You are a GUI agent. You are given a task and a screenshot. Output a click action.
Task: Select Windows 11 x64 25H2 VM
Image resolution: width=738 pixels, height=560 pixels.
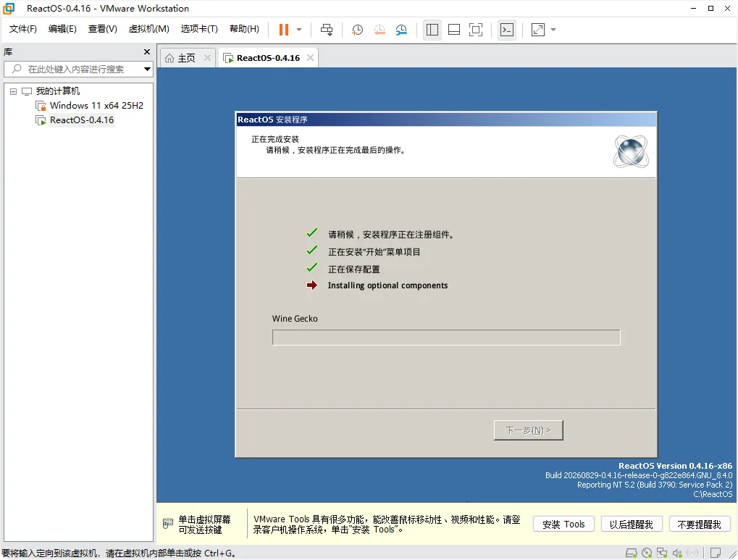point(96,106)
